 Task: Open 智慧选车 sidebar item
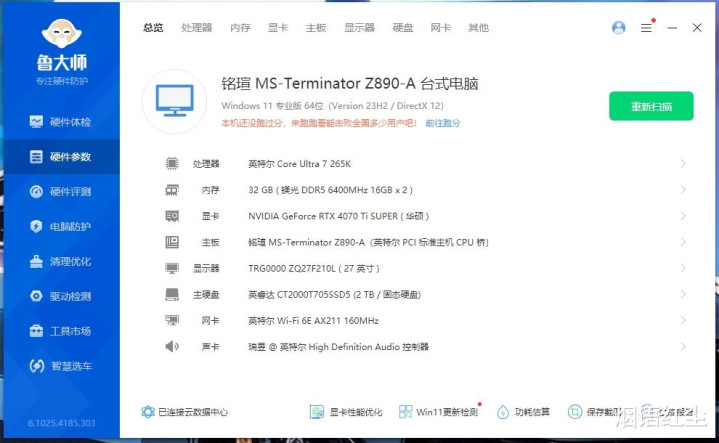pyautogui.click(x=61, y=366)
